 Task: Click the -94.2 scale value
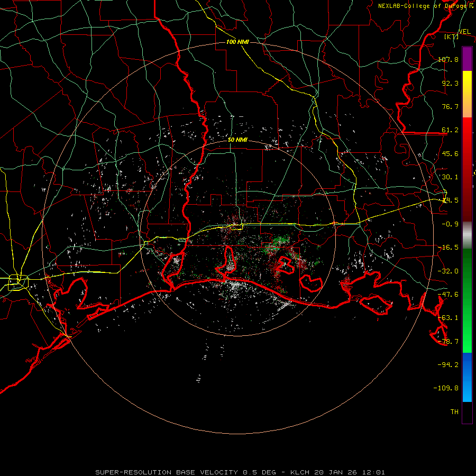[x=448, y=364]
